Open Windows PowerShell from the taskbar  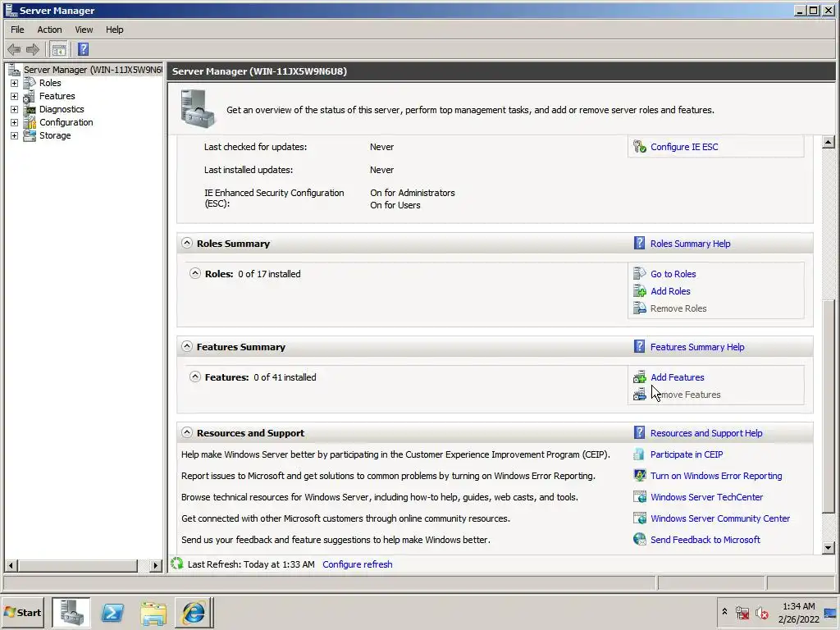tap(112, 612)
